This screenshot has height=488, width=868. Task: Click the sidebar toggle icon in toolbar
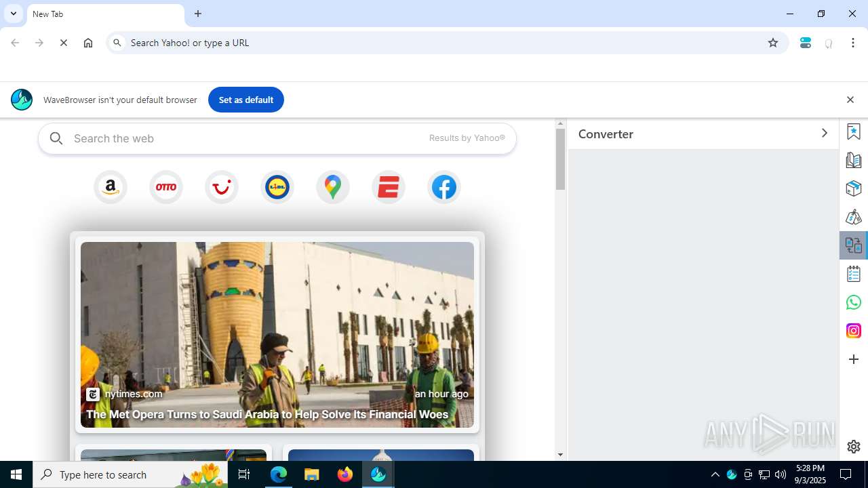tap(806, 43)
